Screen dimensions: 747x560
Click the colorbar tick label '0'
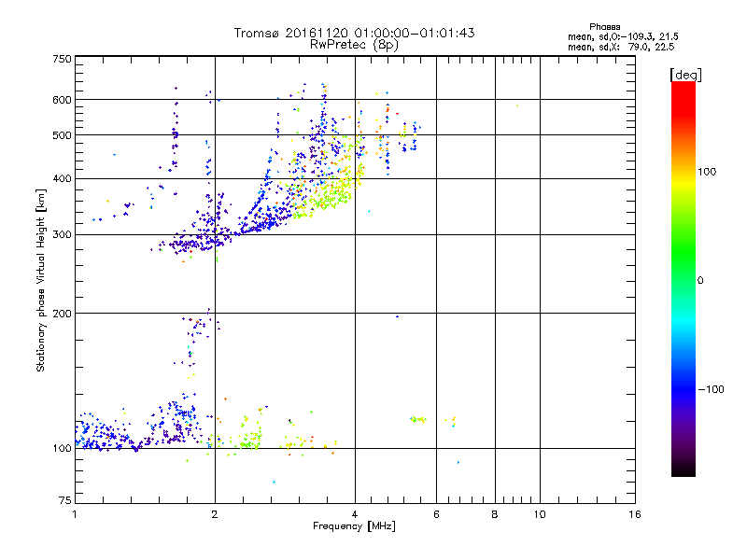click(700, 281)
